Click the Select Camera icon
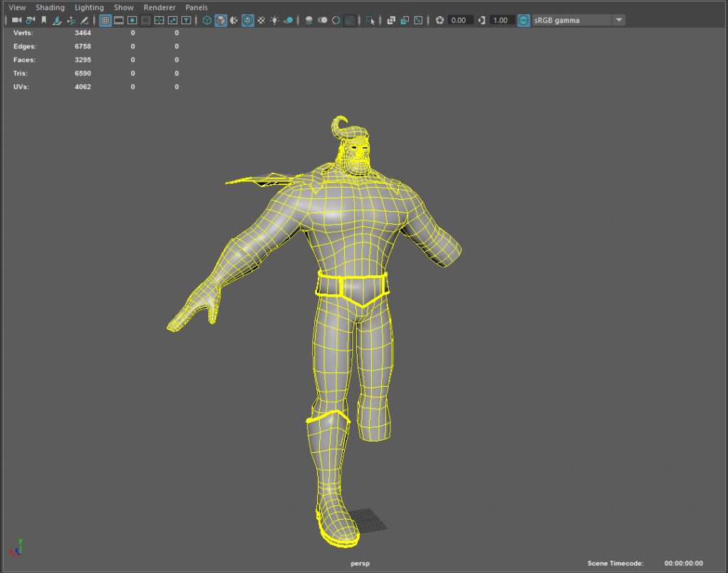The width and height of the screenshot is (728, 573). pos(16,21)
